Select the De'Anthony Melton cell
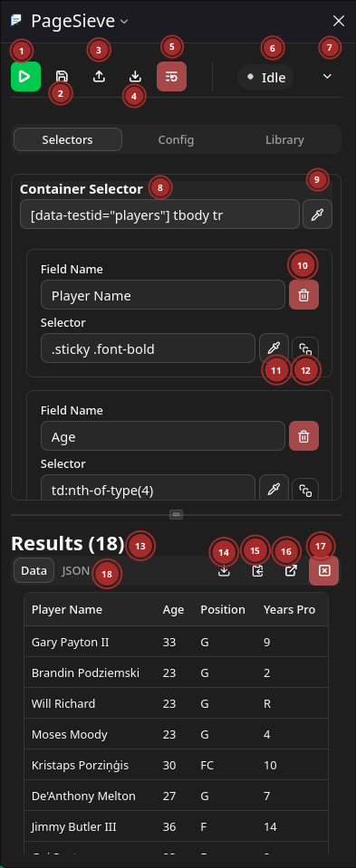The width and height of the screenshot is (356, 868). [x=83, y=796]
